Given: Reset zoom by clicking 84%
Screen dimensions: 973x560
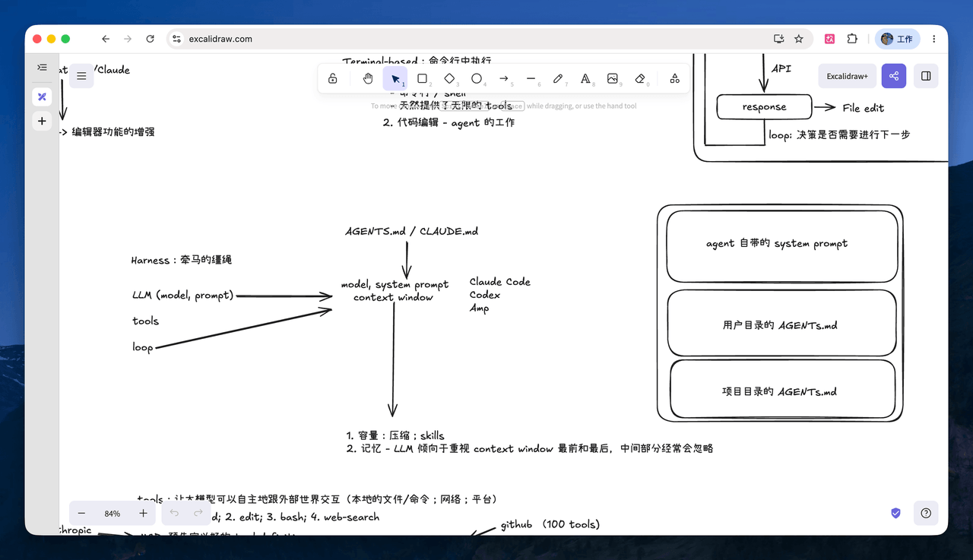Looking at the screenshot, I should (113, 514).
